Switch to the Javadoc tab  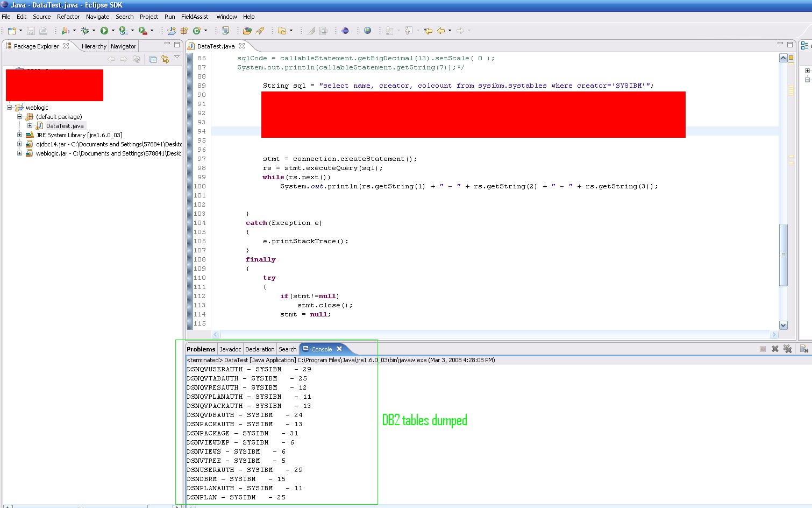pos(230,349)
